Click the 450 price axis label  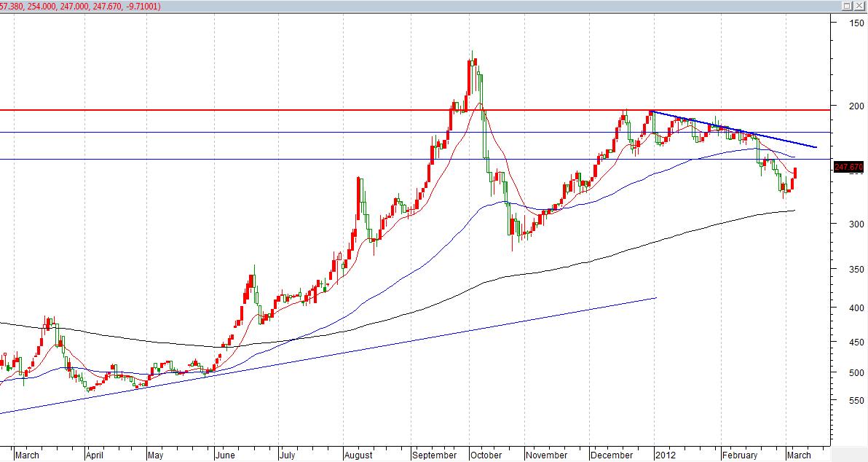pos(857,342)
